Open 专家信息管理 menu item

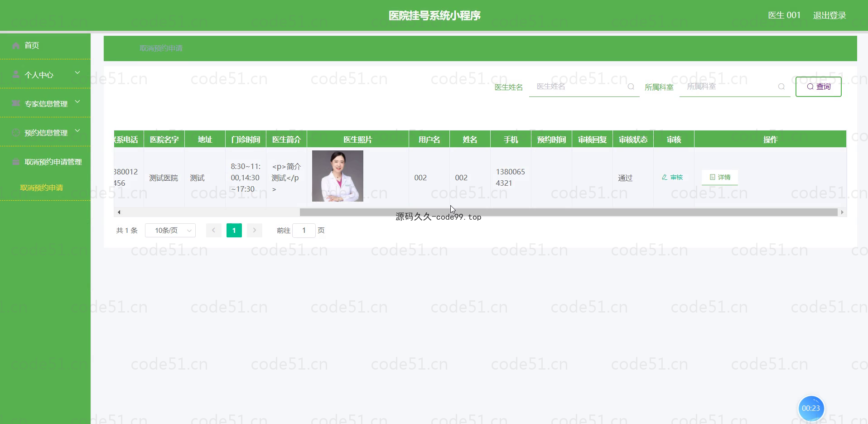pos(46,104)
